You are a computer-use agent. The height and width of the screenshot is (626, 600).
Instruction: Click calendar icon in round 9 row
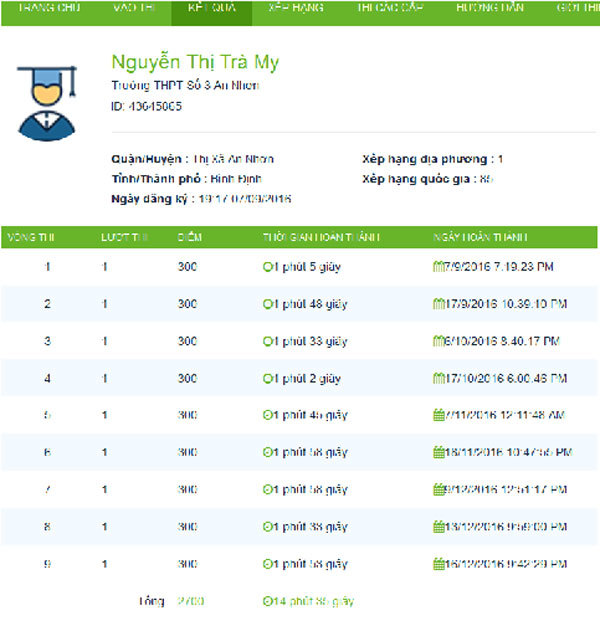tap(438, 564)
